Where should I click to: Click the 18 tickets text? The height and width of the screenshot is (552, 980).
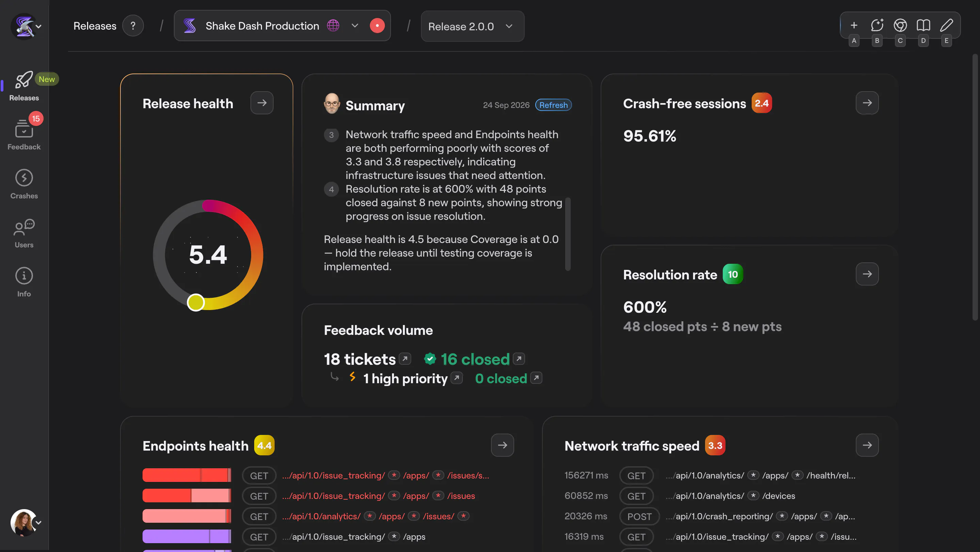coord(360,359)
